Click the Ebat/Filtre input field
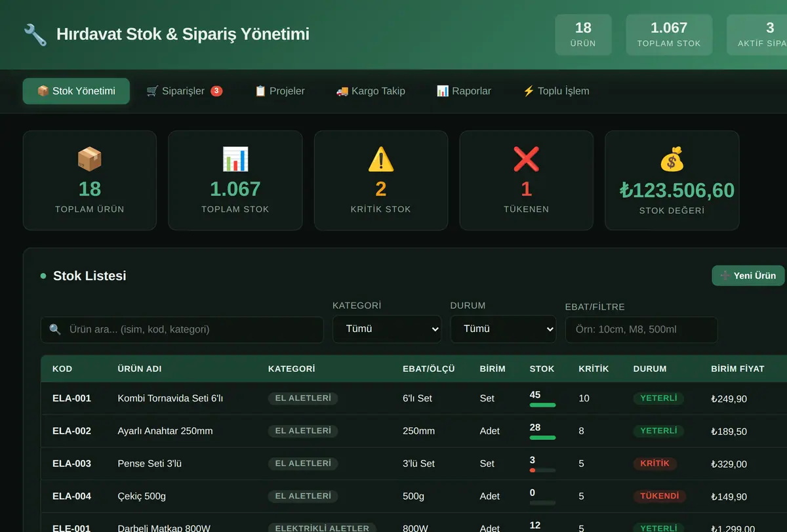 point(641,330)
